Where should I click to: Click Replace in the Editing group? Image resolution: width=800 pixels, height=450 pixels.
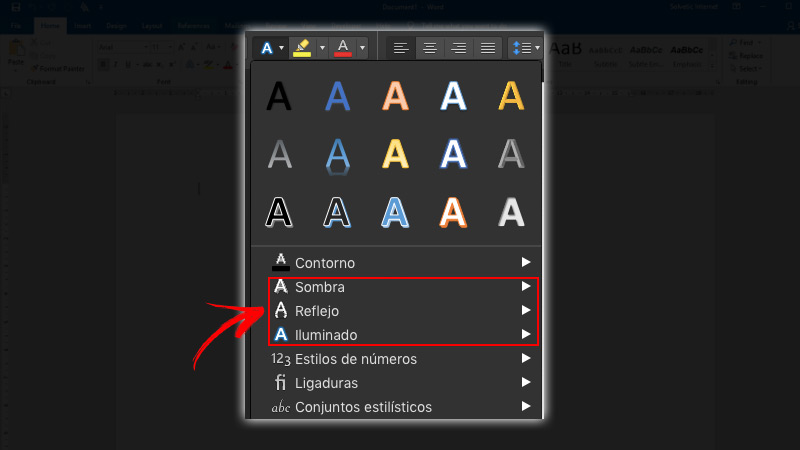click(x=746, y=56)
